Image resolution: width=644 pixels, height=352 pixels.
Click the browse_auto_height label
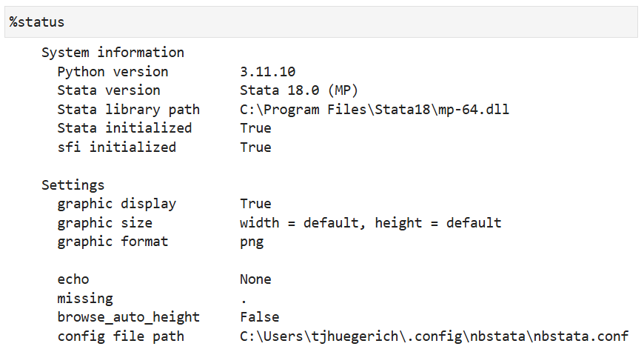(129, 317)
